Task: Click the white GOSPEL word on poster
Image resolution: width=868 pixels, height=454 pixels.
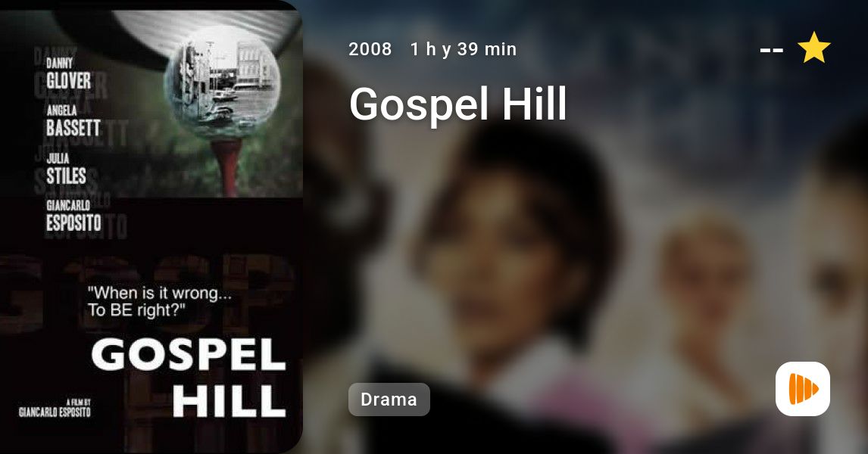Action: point(188,354)
